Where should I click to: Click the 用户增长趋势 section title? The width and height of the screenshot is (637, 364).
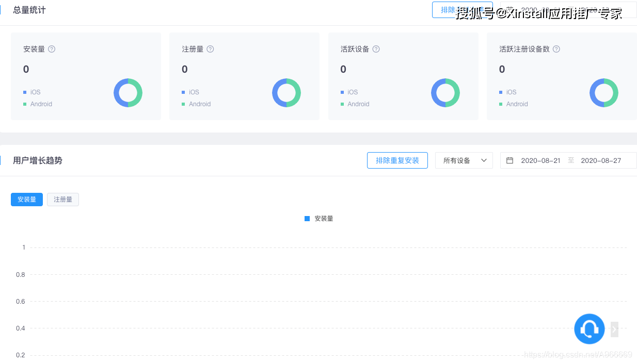[38, 160]
